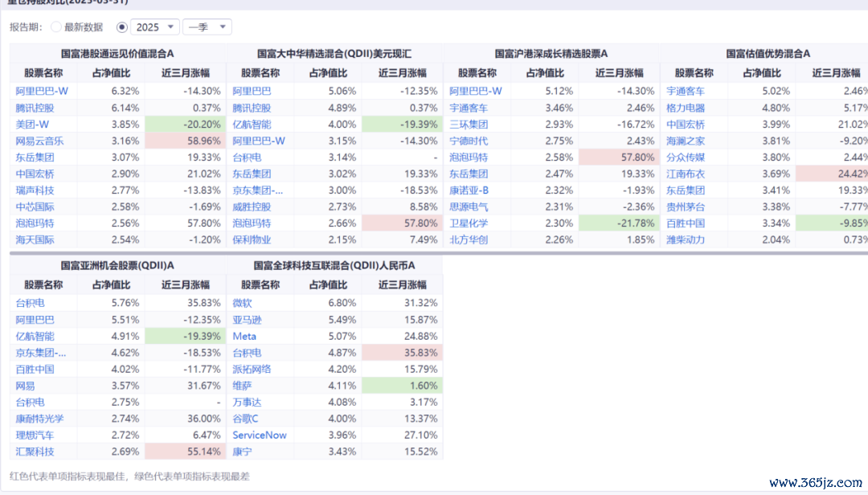The height and width of the screenshot is (495, 868).
Task: Open the ServiceNow stock link
Action: [x=260, y=436]
